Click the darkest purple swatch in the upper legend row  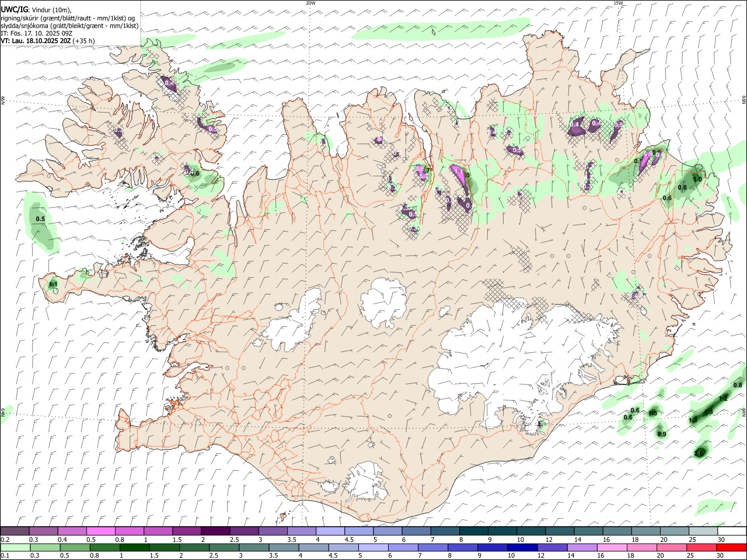click(x=215, y=531)
